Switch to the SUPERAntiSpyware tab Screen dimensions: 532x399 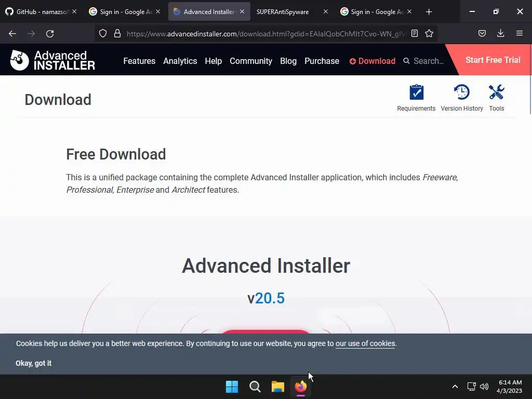click(283, 12)
